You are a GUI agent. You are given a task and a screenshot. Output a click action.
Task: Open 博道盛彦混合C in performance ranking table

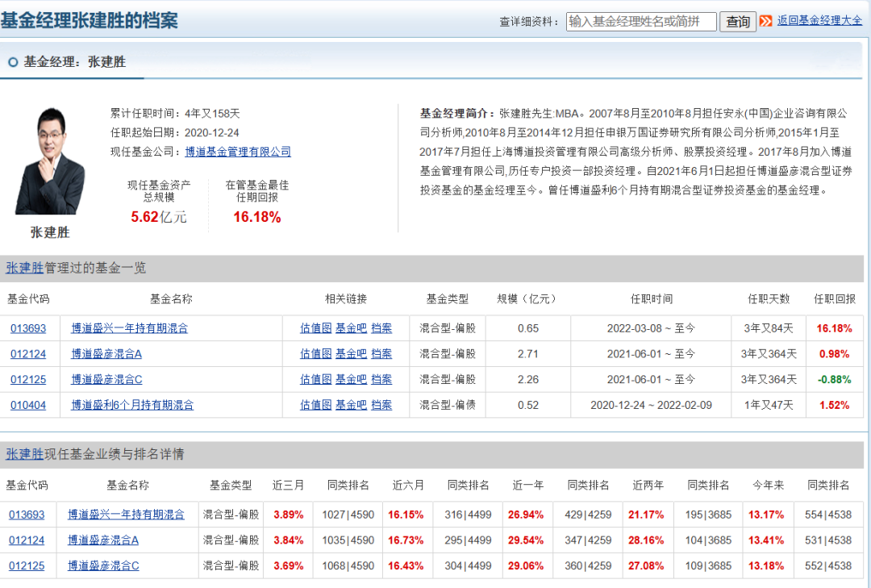103,565
